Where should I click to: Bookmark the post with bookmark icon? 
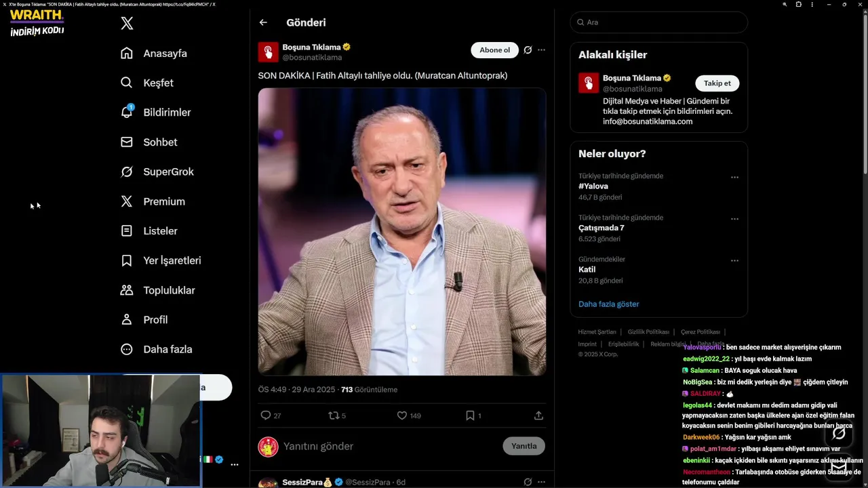(x=470, y=415)
